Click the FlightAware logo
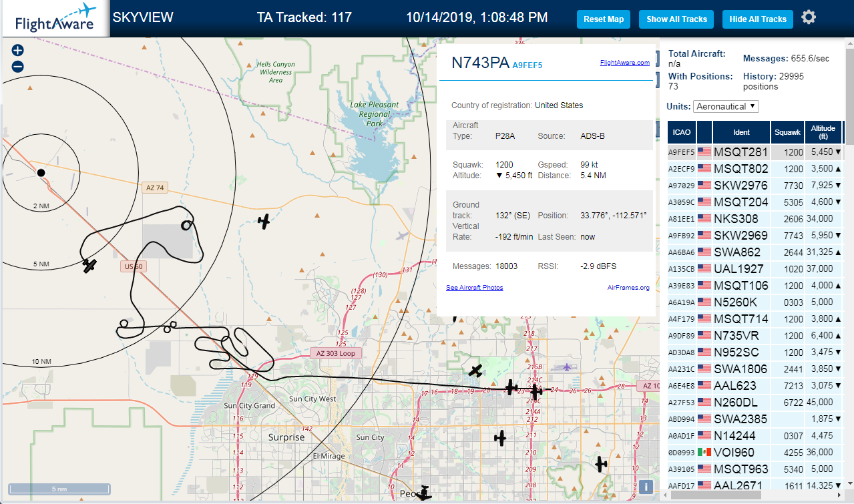The image size is (854, 504). click(x=55, y=19)
